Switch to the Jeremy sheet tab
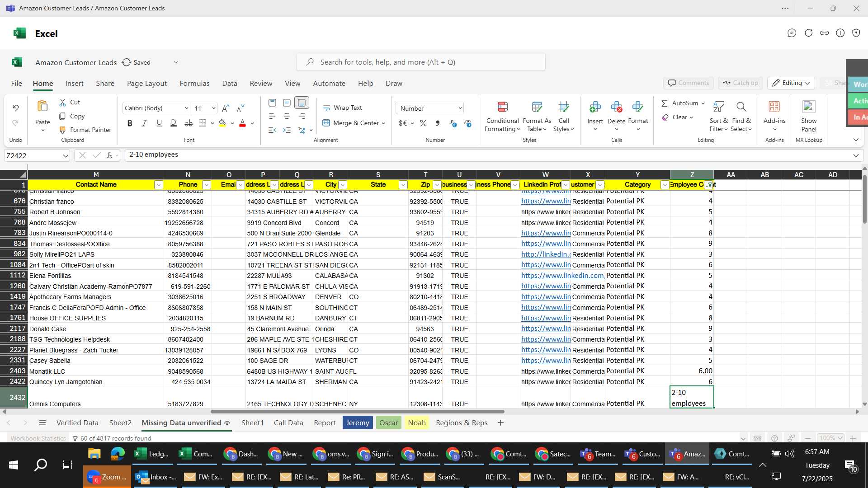The width and height of the screenshot is (868, 488). tap(358, 423)
